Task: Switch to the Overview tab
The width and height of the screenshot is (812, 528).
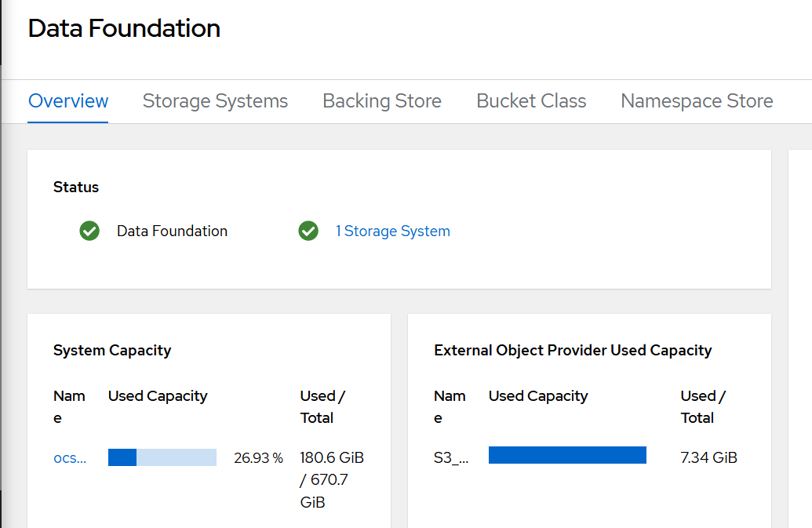Action: click(x=68, y=101)
